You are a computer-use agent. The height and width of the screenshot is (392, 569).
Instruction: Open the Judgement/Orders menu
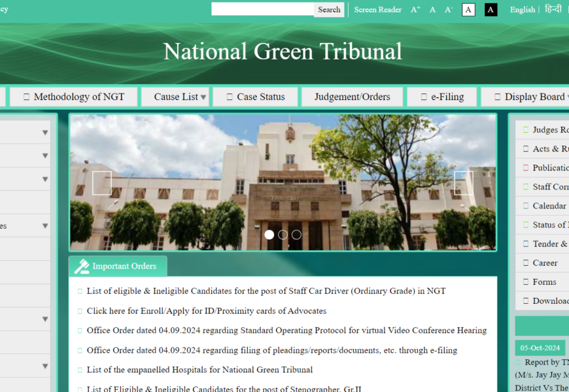(x=352, y=97)
